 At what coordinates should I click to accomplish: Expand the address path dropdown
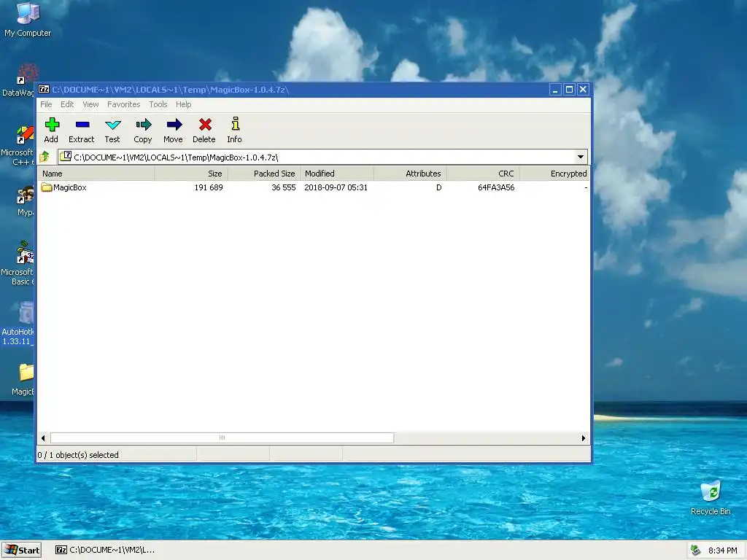tap(580, 157)
